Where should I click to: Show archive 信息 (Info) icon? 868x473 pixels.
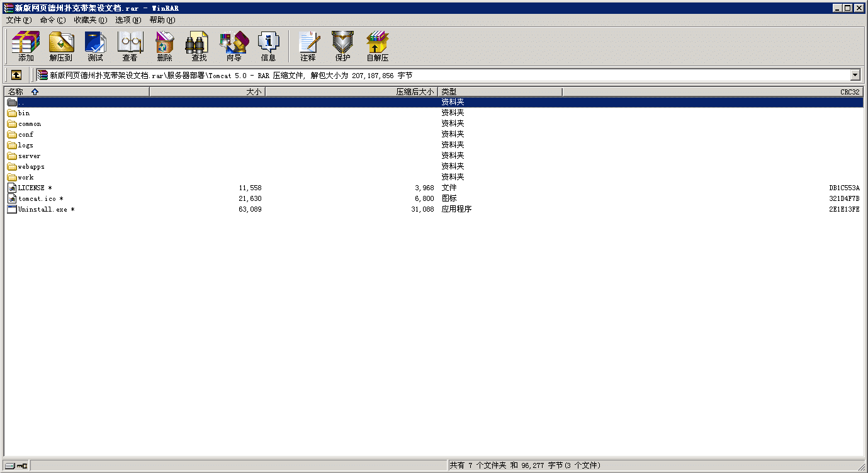coord(268,46)
